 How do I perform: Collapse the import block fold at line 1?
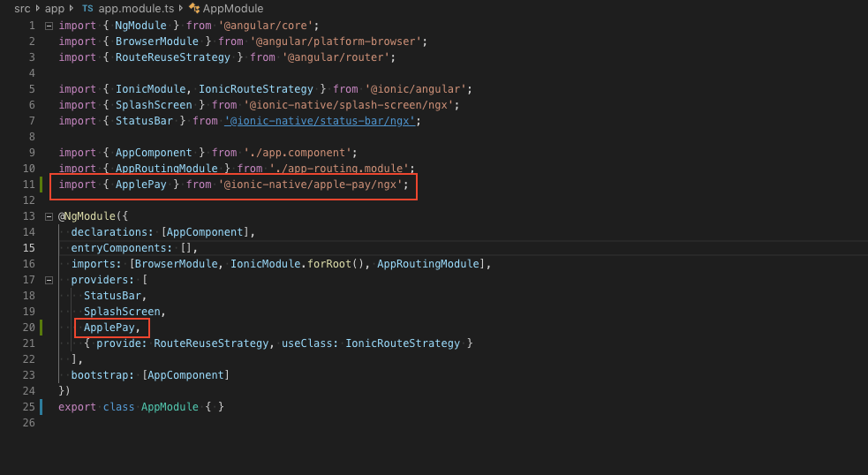pos(49,26)
